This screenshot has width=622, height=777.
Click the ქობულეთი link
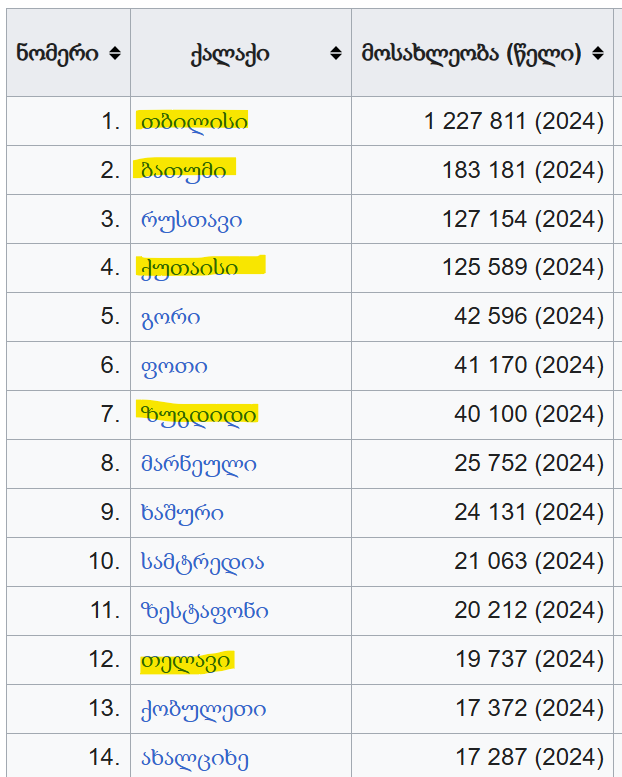tap(204, 709)
